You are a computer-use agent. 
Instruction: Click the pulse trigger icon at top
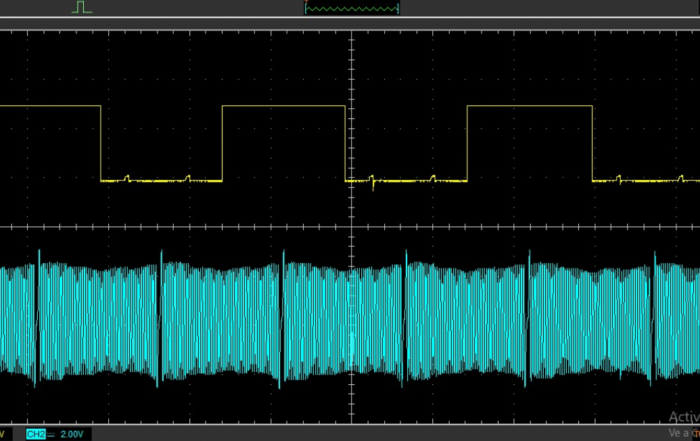82,7
